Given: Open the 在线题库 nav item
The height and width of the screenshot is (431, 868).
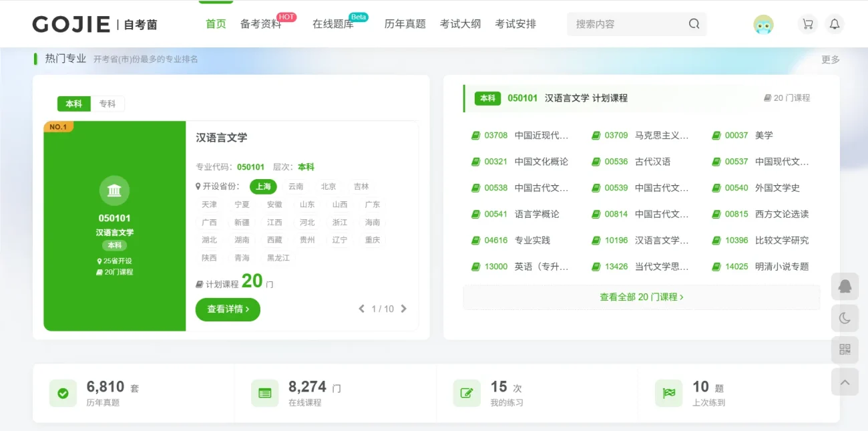Looking at the screenshot, I should [333, 24].
